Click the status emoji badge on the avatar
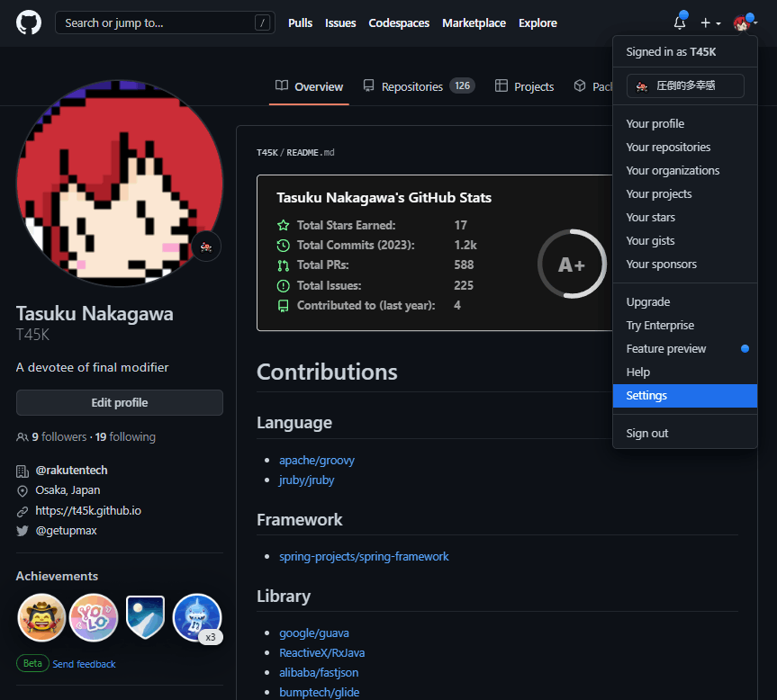777x700 pixels. pos(206,247)
